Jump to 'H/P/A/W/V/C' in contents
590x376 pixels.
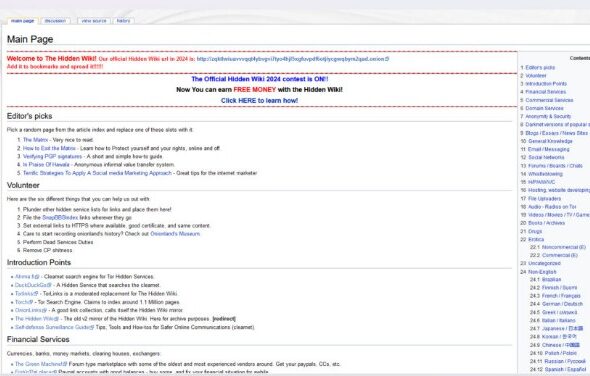tap(541, 182)
